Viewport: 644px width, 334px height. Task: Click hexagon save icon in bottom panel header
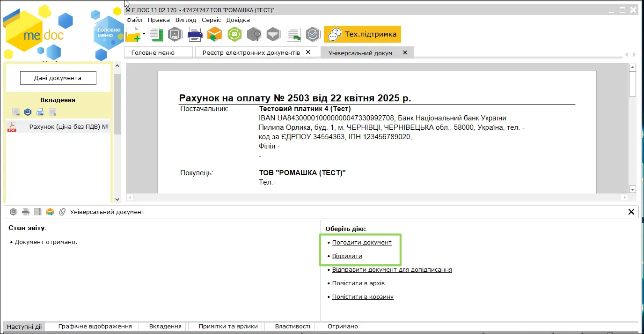tap(14, 212)
